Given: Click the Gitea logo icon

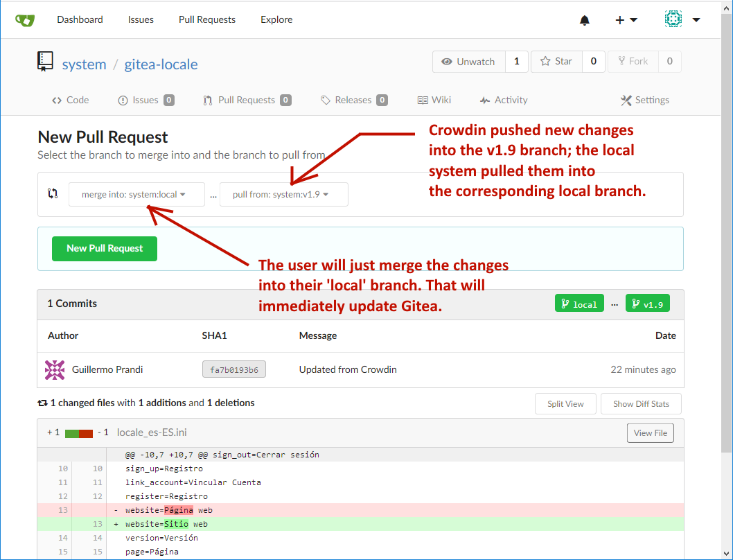Looking at the screenshot, I should (x=25, y=19).
